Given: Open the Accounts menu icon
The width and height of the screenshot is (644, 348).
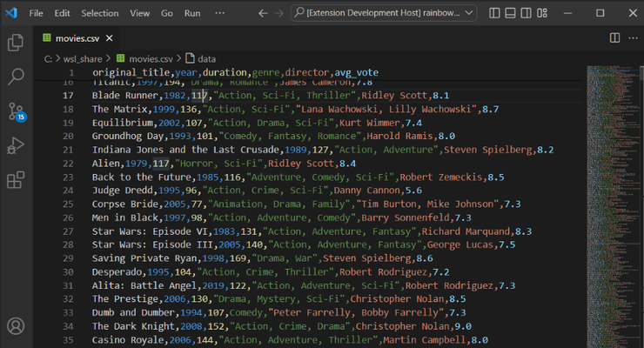Looking at the screenshot, I should pos(16,326).
